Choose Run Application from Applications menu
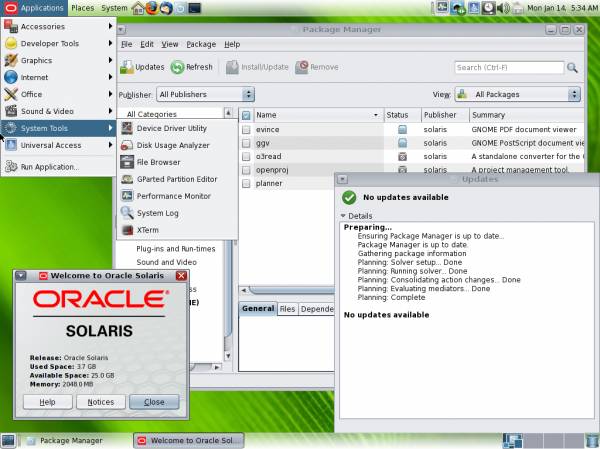Screen dimensions: 600x449 tap(58, 167)
